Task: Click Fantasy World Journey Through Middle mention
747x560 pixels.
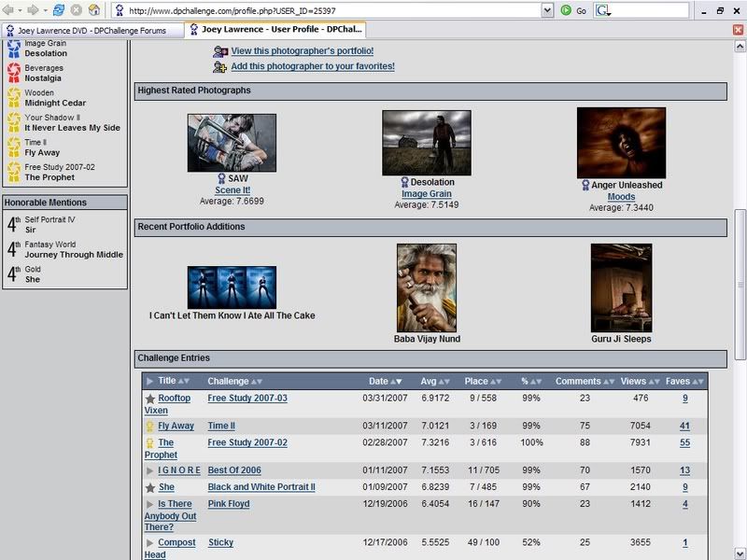Action: tap(64, 249)
